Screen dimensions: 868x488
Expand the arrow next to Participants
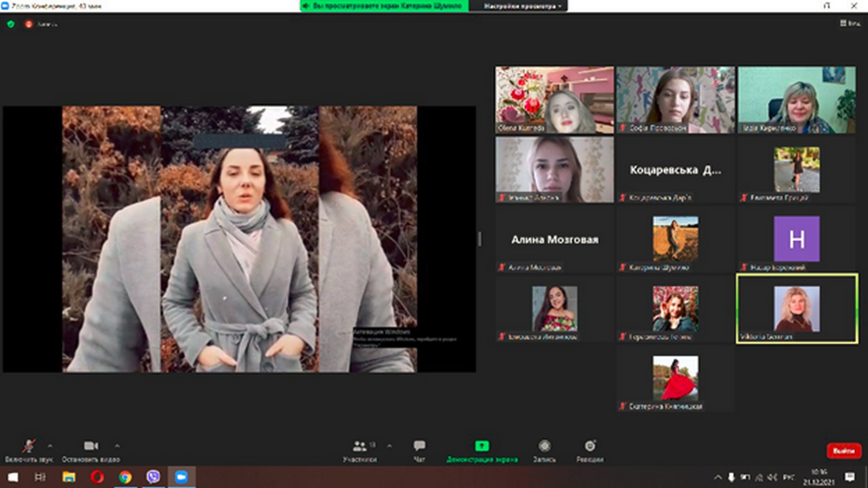389,446
